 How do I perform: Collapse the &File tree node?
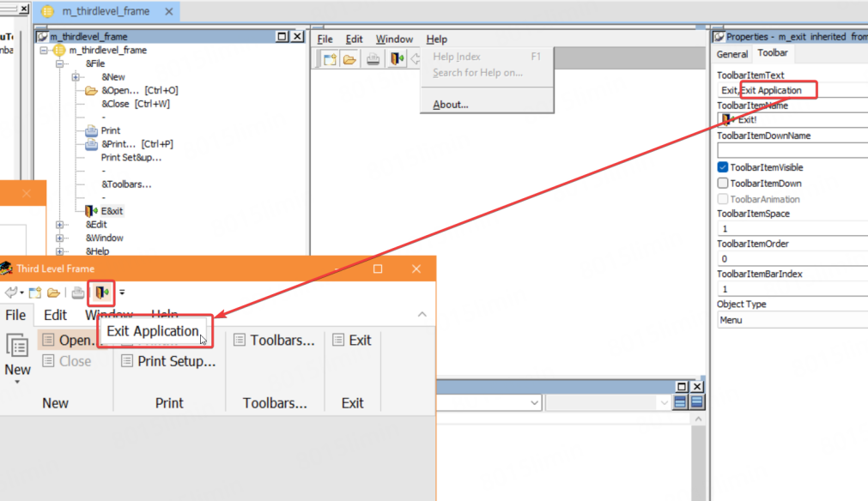(60, 63)
